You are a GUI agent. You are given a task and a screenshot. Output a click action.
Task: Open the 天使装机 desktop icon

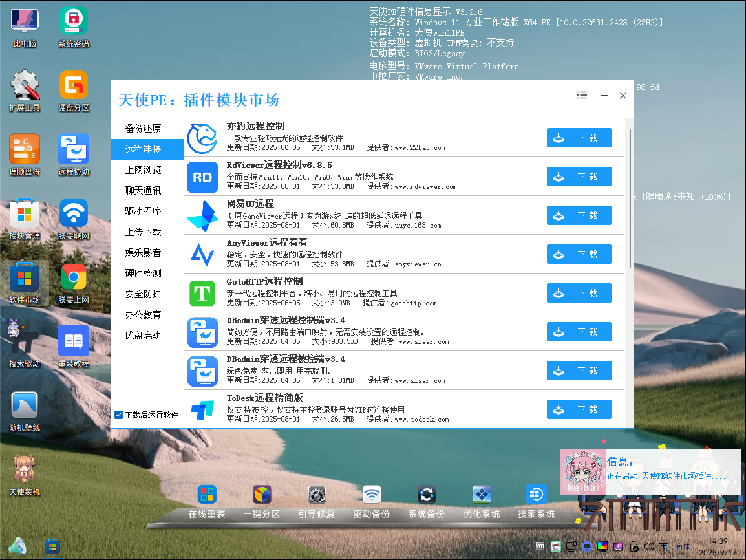click(x=25, y=475)
